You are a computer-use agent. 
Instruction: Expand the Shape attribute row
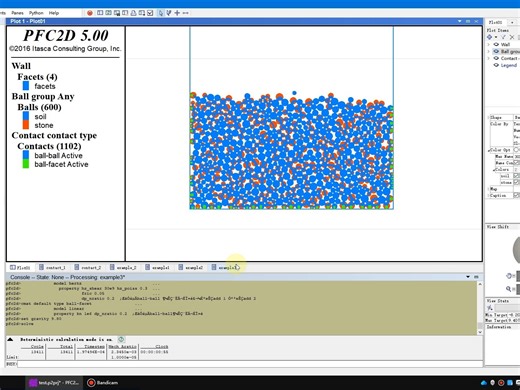coord(489,117)
